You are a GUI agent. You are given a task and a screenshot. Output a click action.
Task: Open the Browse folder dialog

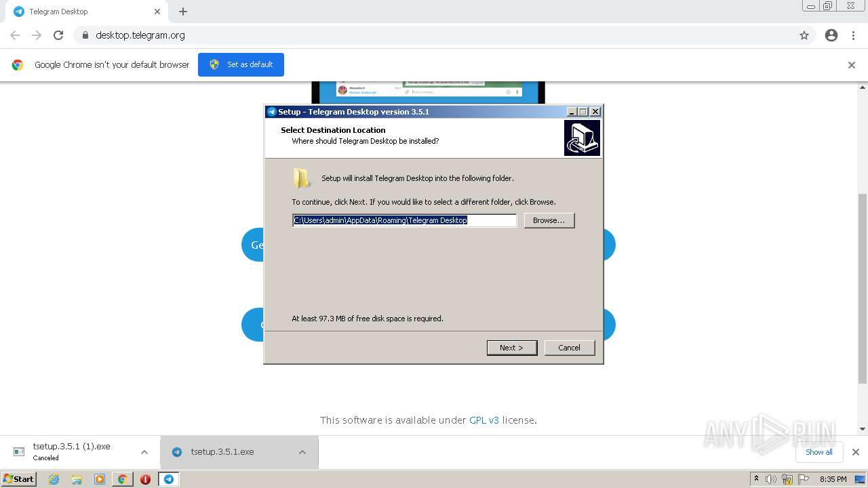click(x=549, y=220)
